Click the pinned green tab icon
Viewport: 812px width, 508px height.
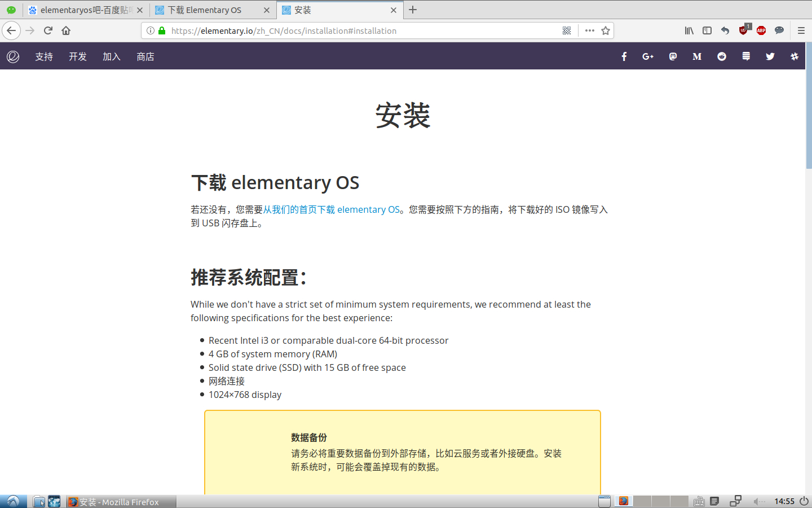click(11, 10)
